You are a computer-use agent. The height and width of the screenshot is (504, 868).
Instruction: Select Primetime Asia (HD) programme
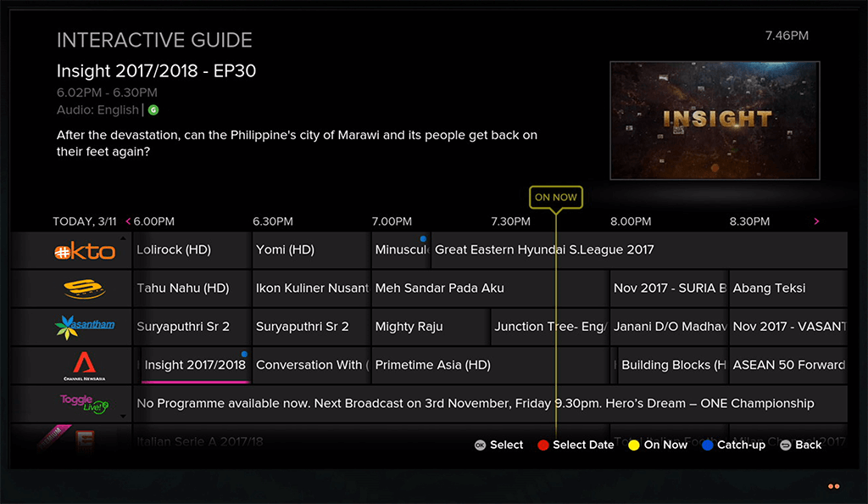[x=490, y=365]
